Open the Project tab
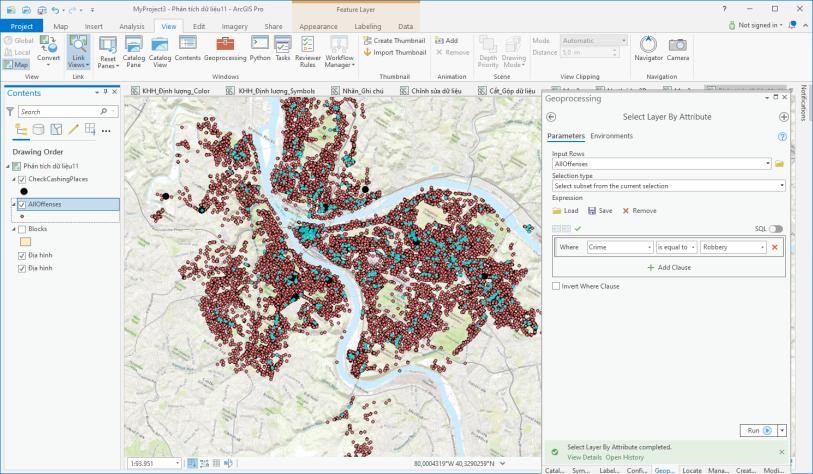Image resolution: width=813 pixels, height=474 pixels. [x=22, y=26]
